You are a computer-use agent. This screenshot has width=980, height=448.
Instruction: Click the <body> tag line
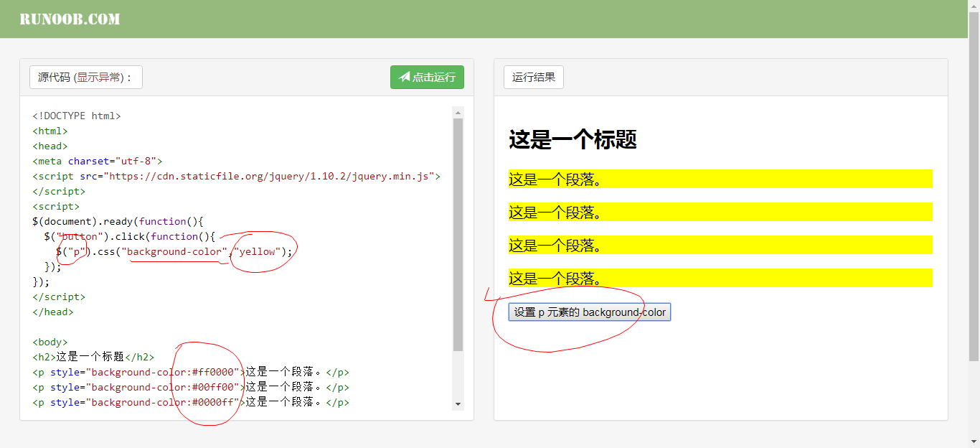pyautogui.click(x=50, y=342)
